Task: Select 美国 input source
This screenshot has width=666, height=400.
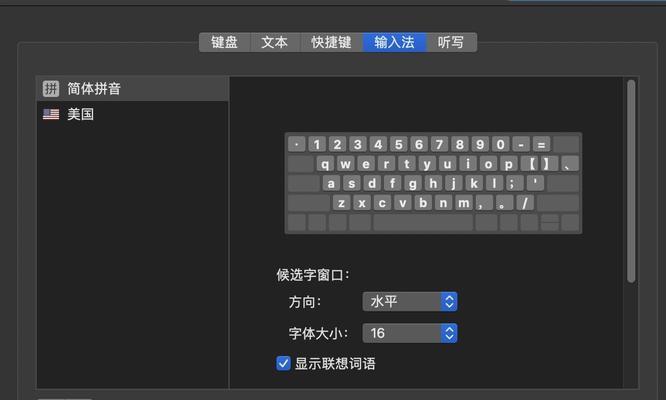Action: tap(133, 114)
